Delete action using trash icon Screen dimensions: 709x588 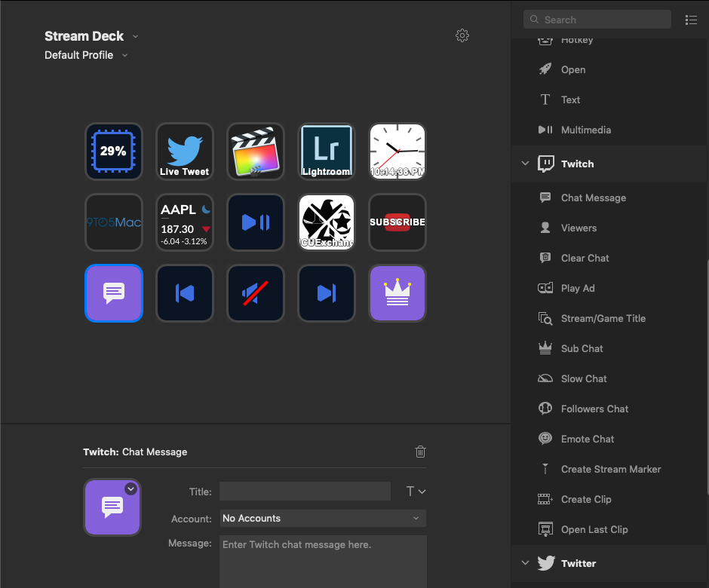(x=420, y=452)
